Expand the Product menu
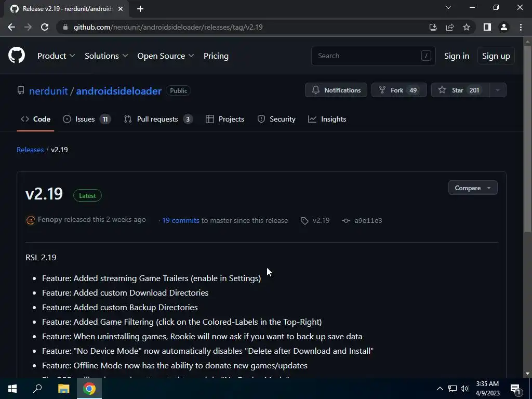This screenshot has height=399, width=532. (x=56, y=56)
